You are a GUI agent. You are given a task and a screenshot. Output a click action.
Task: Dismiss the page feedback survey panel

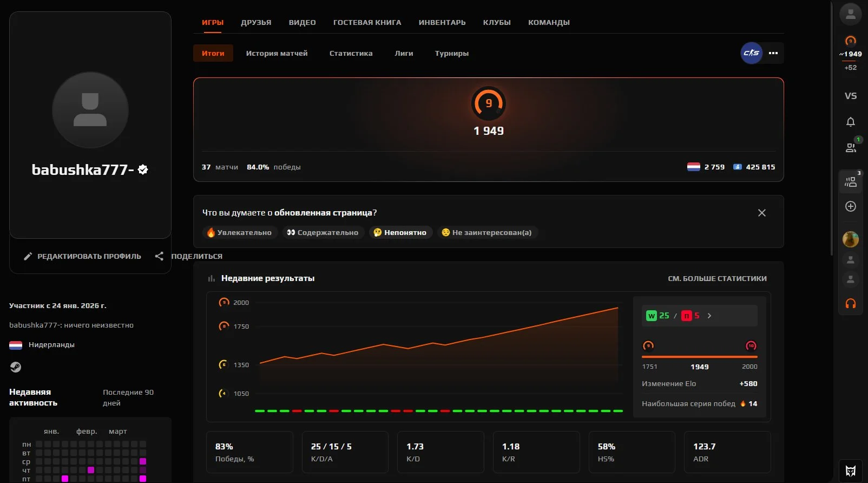coord(761,213)
